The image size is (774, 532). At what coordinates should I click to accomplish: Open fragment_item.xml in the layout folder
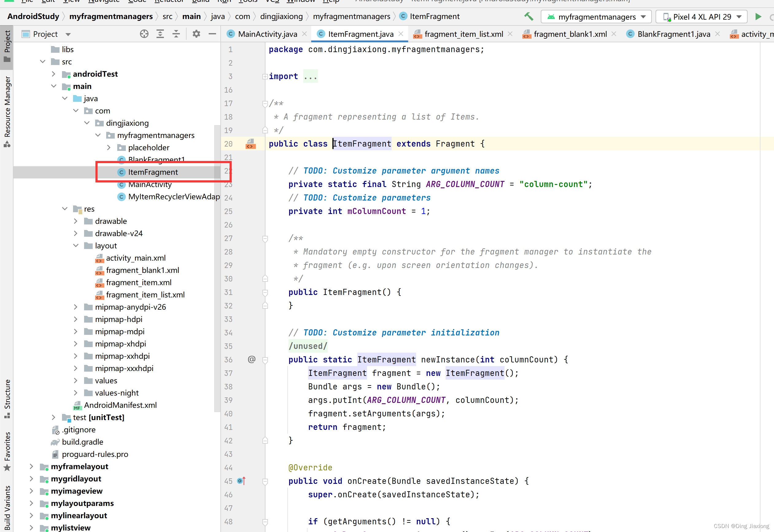click(x=138, y=282)
